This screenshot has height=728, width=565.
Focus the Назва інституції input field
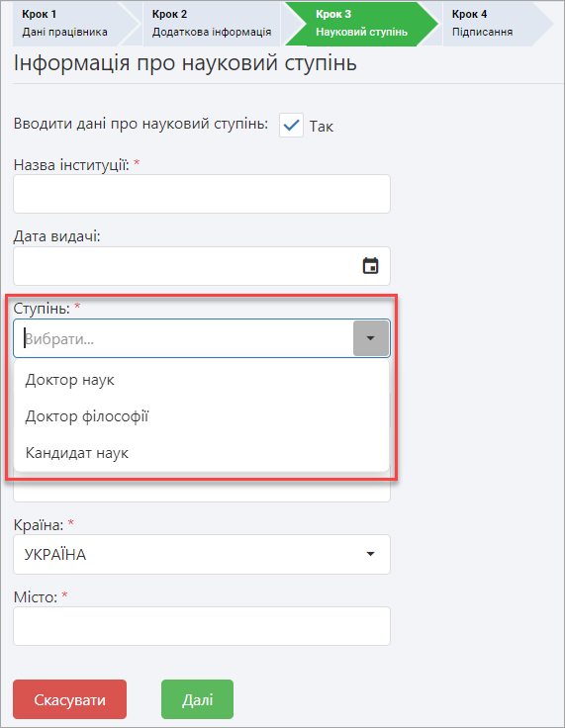tap(202, 194)
